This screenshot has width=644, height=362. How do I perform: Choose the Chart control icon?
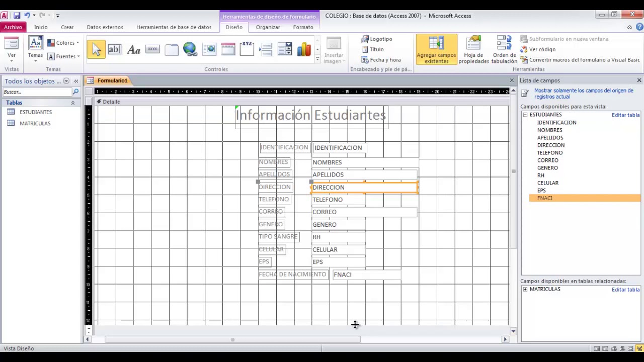304,49
